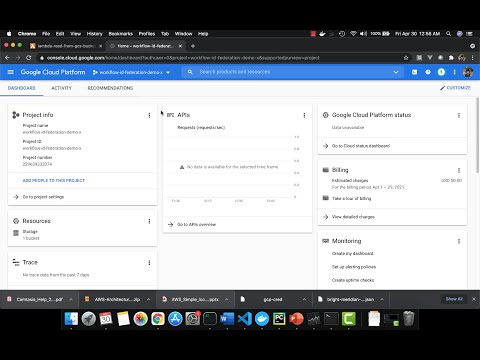This screenshot has height=360, width=480.
Task: Switch to the DASHBOARD tab
Action: 21,88
